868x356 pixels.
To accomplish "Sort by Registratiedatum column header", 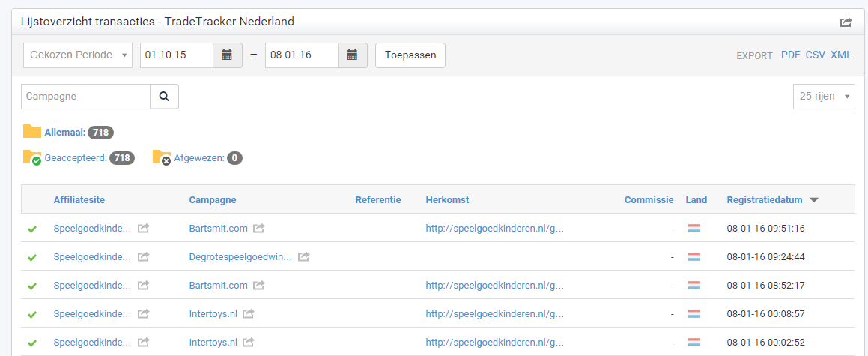I will click(x=765, y=200).
